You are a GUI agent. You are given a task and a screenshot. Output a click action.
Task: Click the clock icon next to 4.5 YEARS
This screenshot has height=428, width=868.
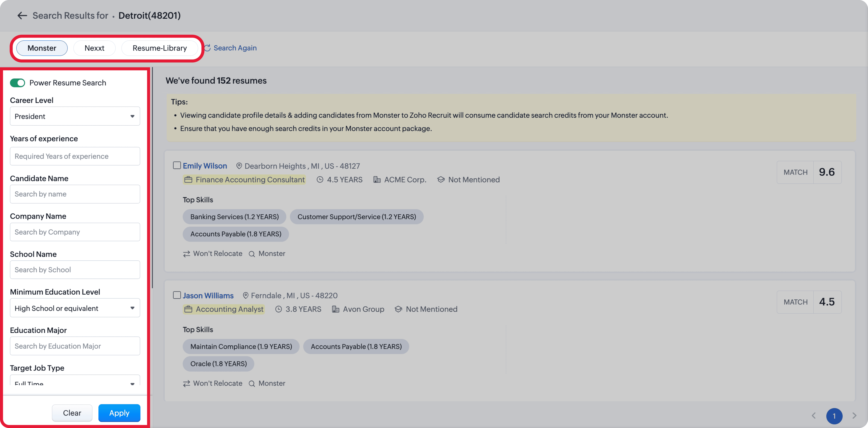320,180
